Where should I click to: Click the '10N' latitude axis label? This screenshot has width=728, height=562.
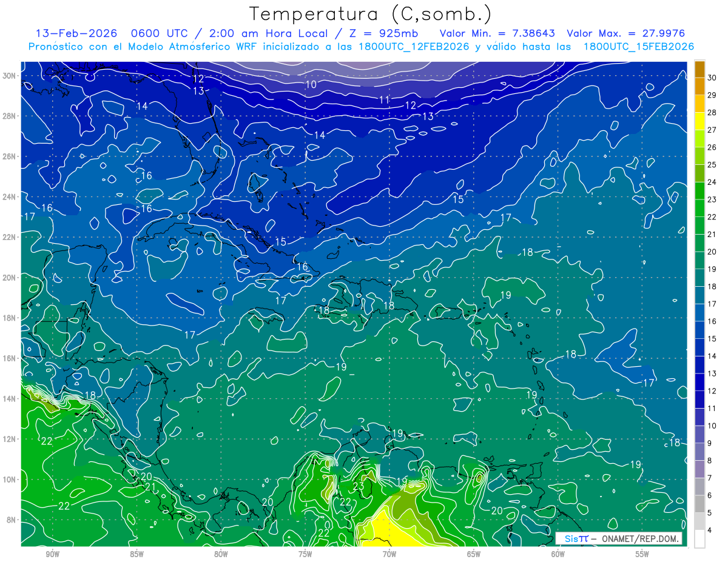pos(10,480)
